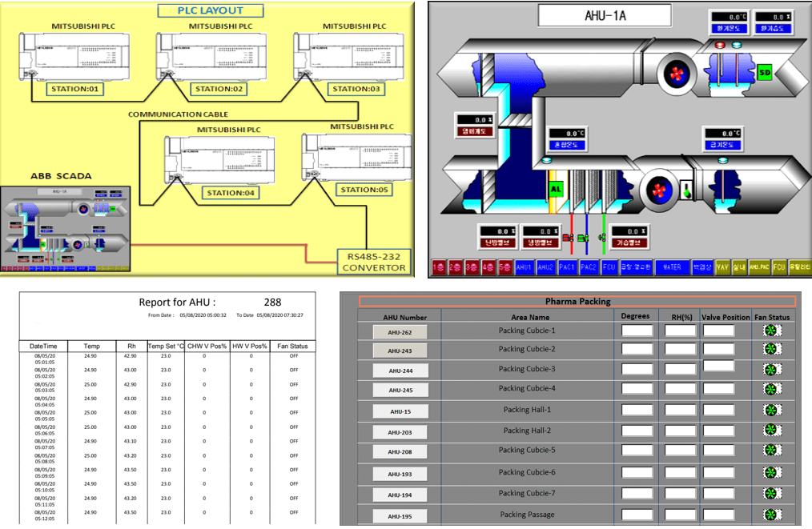Click the Pharma Packing header bar
The width and height of the screenshot is (812, 529).
(x=577, y=301)
